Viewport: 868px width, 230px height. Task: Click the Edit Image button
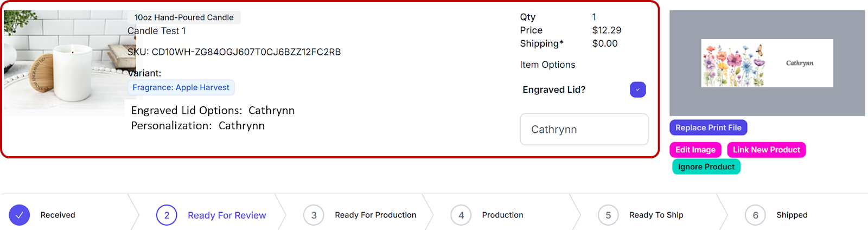695,150
